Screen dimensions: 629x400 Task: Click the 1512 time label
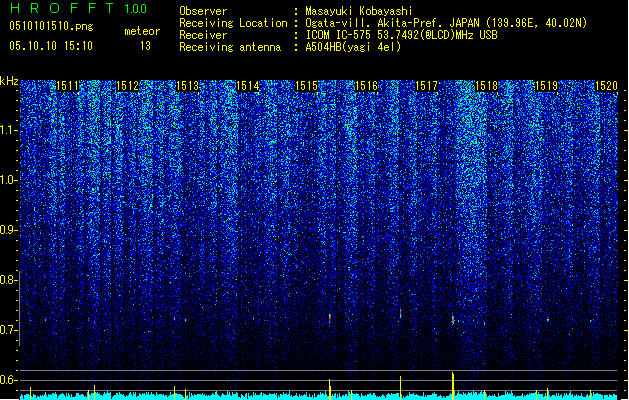tap(127, 86)
